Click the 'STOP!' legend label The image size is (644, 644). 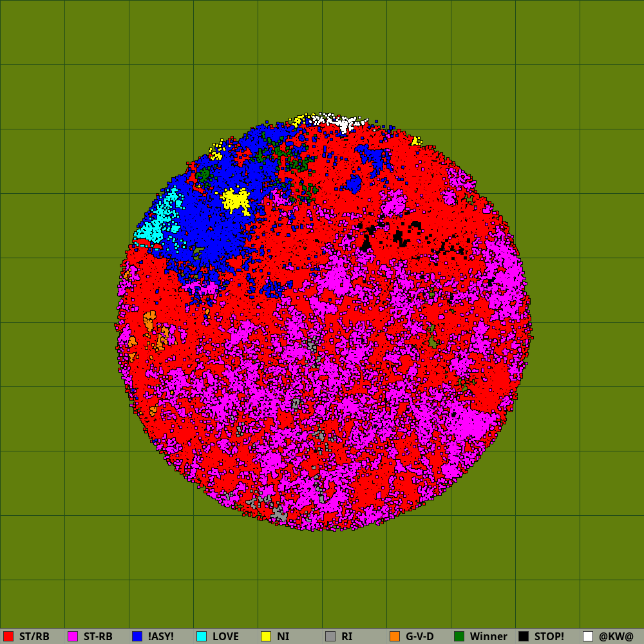[x=549, y=637]
